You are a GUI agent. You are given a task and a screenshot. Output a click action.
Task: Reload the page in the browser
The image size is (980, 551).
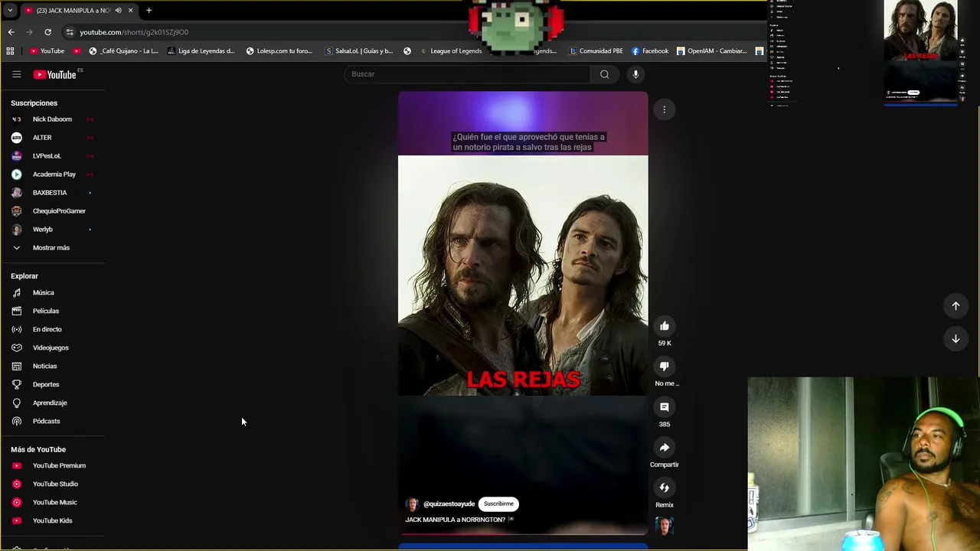point(47,32)
